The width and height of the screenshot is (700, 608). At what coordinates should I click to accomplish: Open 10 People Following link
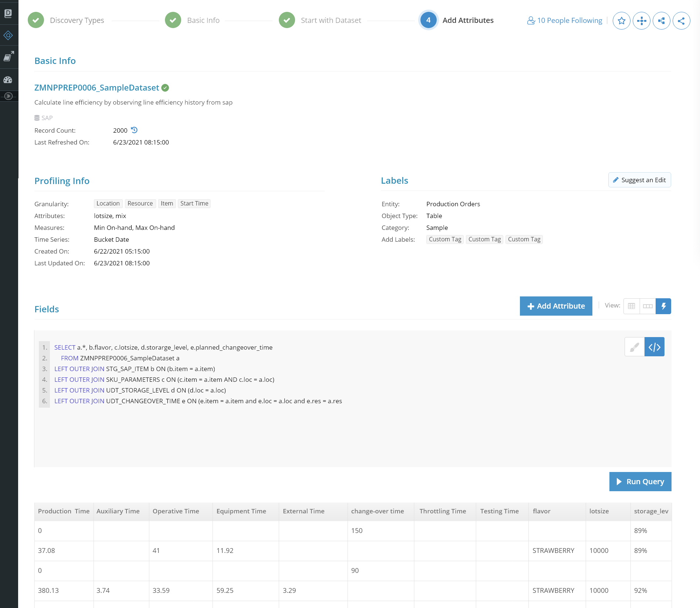click(x=565, y=21)
